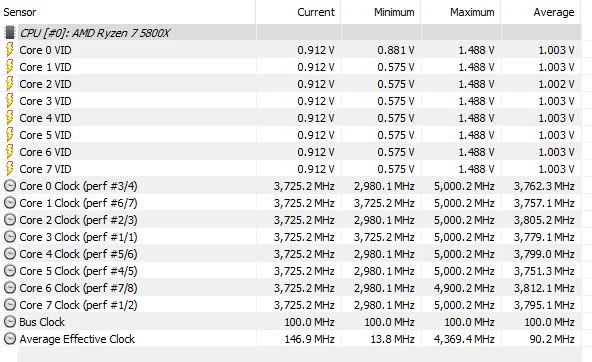Click the lightning bolt icon for Core 6 VID
Image resolution: width=592 pixels, height=362 pixels.
(x=10, y=152)
